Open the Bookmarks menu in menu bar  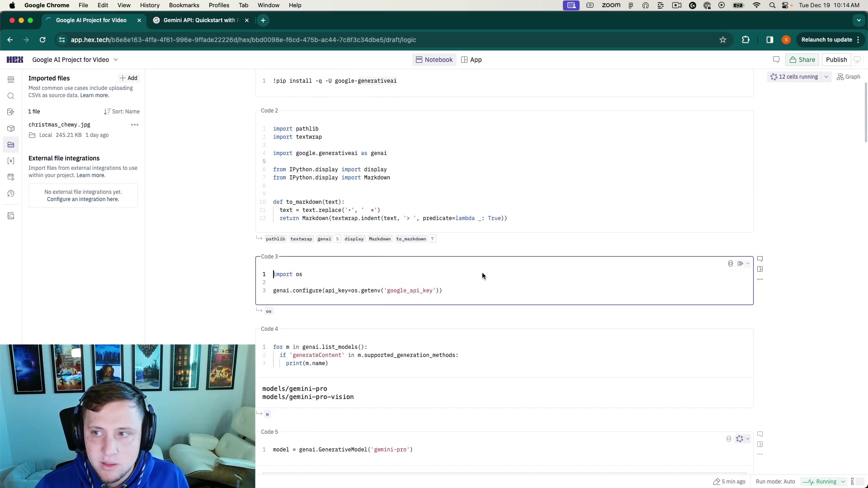(x=184, y=5)
